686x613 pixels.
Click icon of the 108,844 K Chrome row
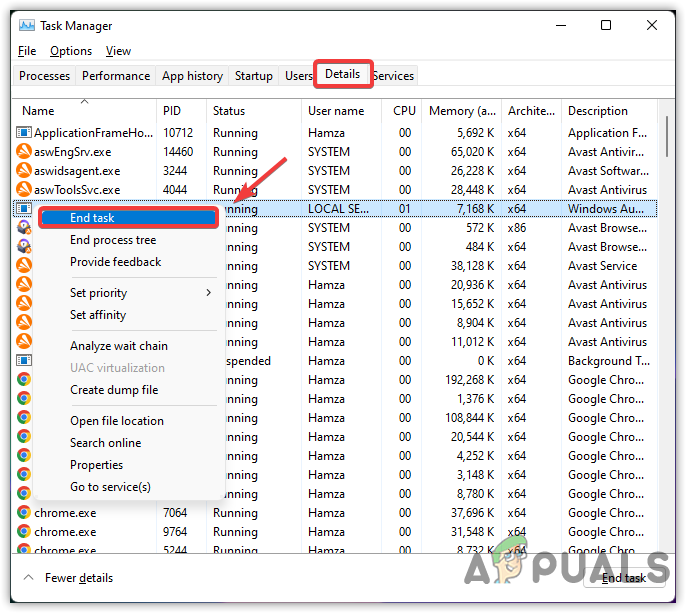point(24,417)
